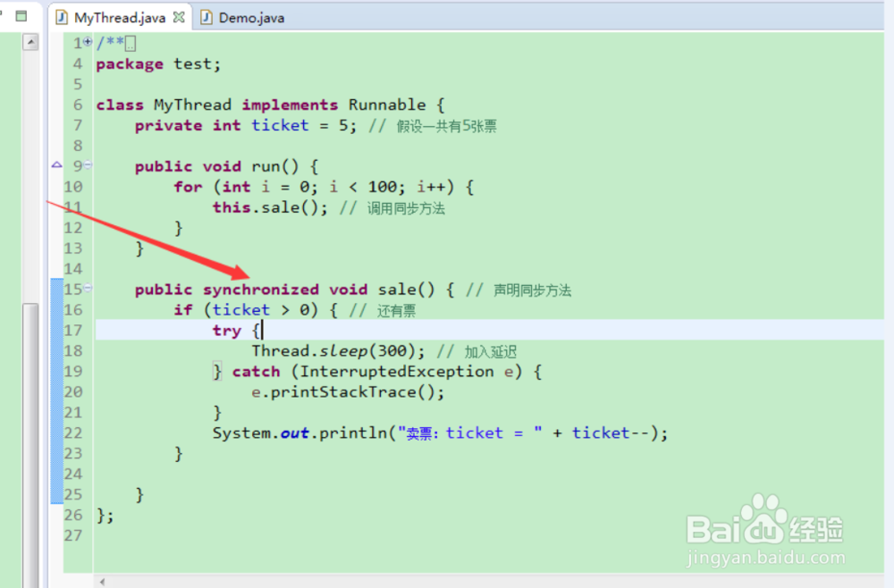Screen dimensions: 894x588
Task: Expand the folded comment at line 1
Action: point(88,41)
